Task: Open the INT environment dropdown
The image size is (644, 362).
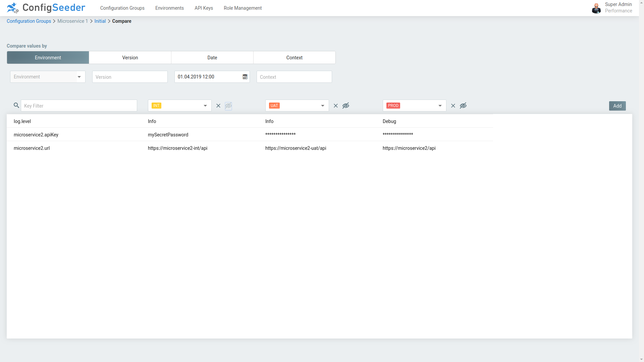Action: click(205, 106)
